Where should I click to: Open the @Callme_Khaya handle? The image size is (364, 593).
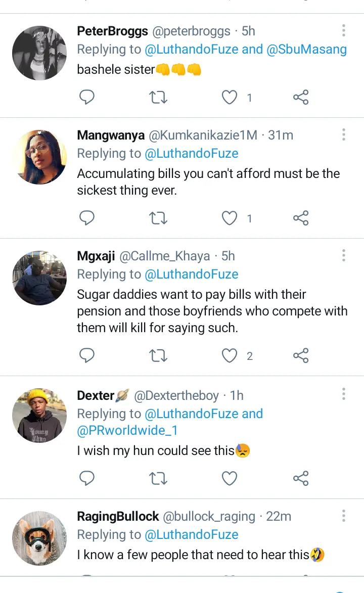164,256
